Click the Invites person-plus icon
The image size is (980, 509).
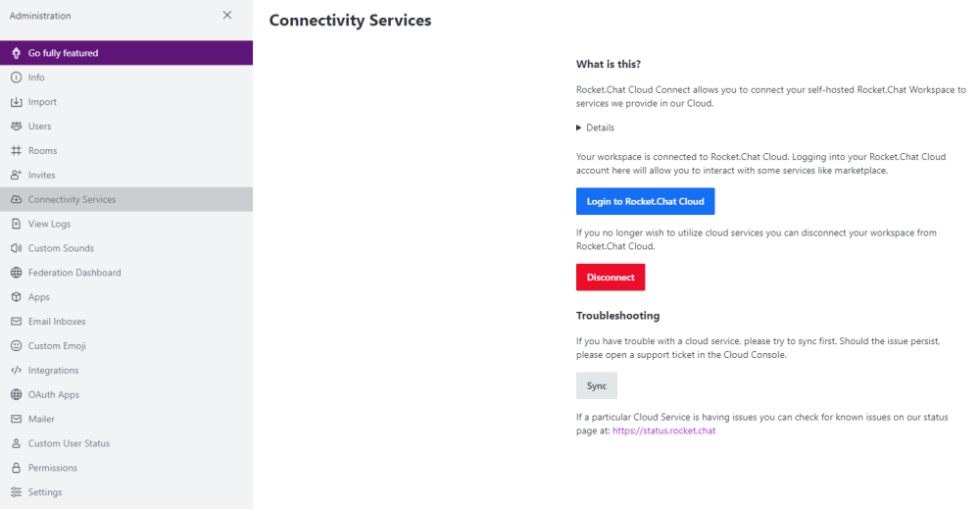tap(17, 176)
